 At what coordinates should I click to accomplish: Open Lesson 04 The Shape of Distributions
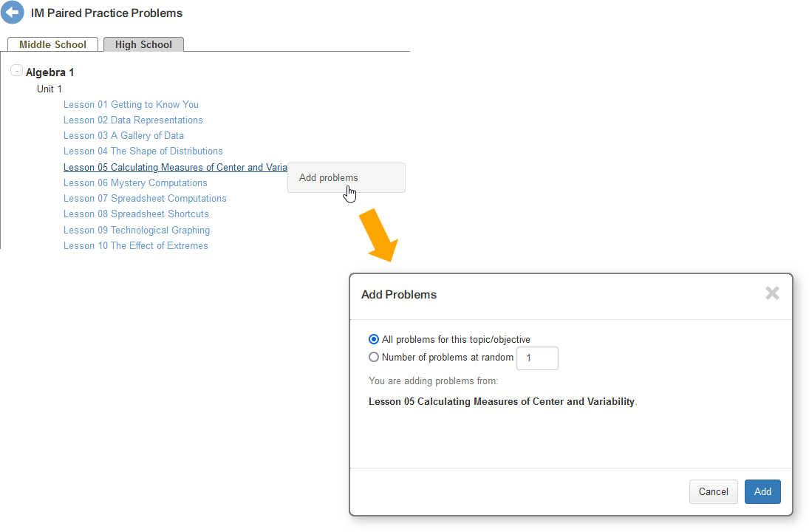click(x=143, y=151)
